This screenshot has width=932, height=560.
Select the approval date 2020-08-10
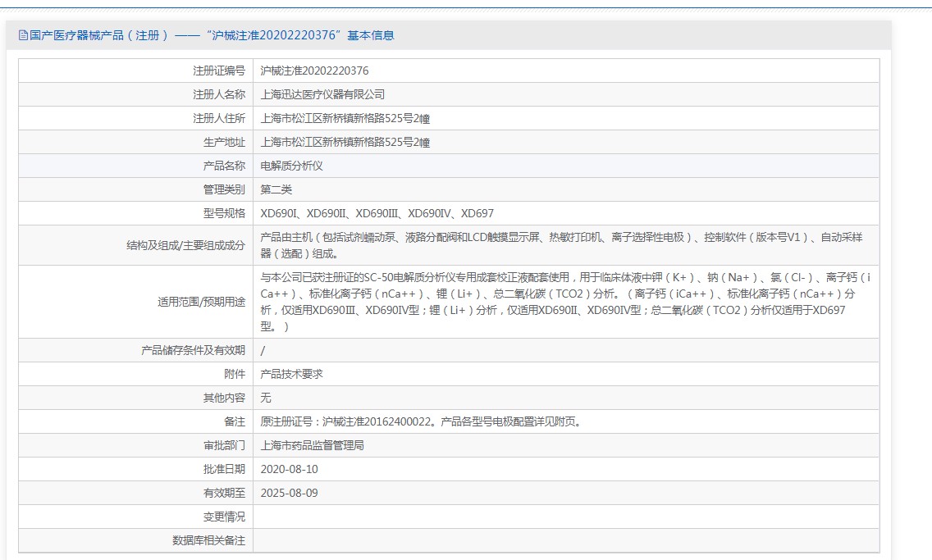pyautogui.click(x=290, y=469)
